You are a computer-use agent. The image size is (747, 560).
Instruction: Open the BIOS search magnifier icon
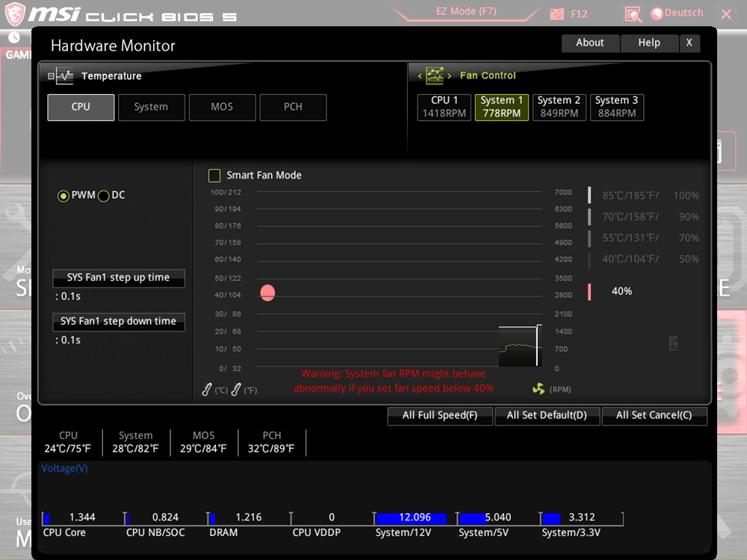tap(633, 13)
